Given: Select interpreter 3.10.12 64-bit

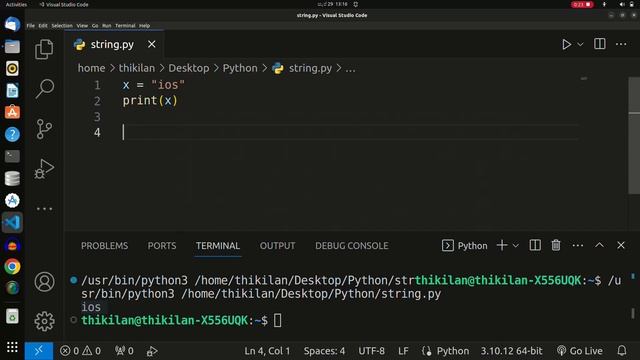Looking at the screenshot, I should [511, 351].
